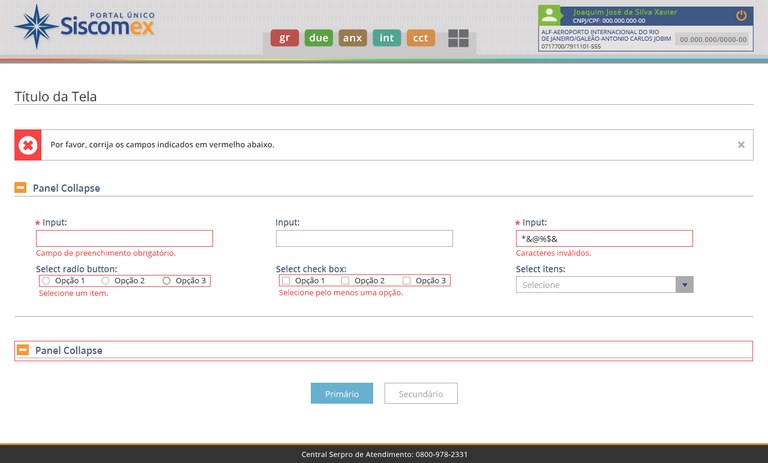Click the input containing invalid characters

604,239
